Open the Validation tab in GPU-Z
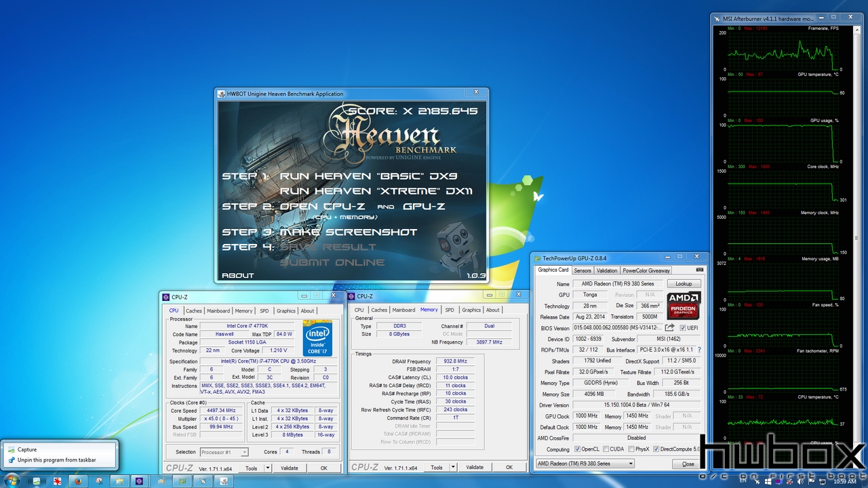Screen dimensions: 868x488 [607, 270]
